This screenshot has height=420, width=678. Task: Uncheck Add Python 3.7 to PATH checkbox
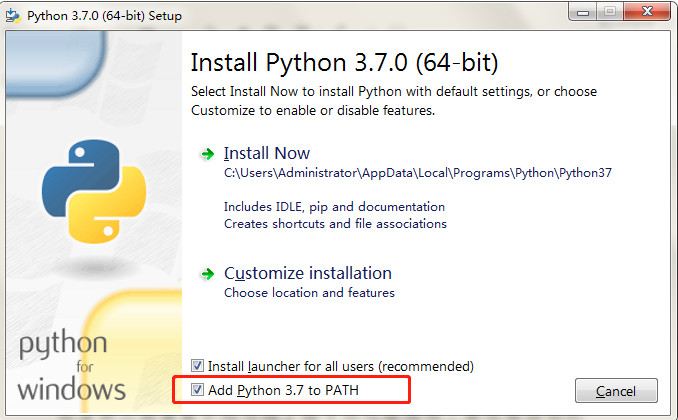point(197,390)
